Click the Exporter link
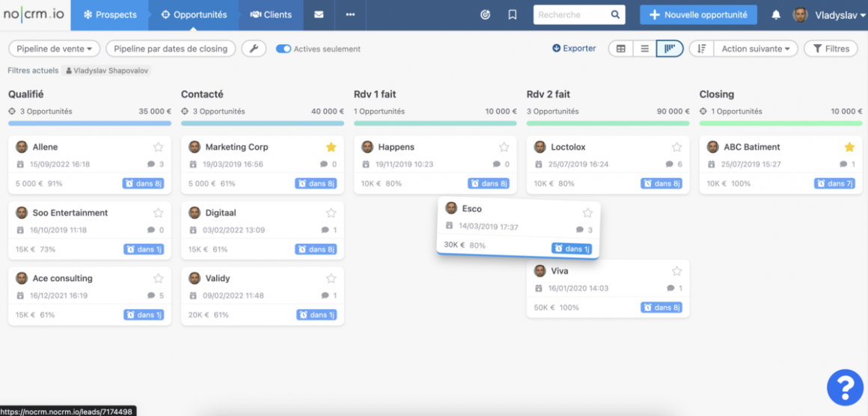This screenshot has width=868, height=416. tap(574, 49)
